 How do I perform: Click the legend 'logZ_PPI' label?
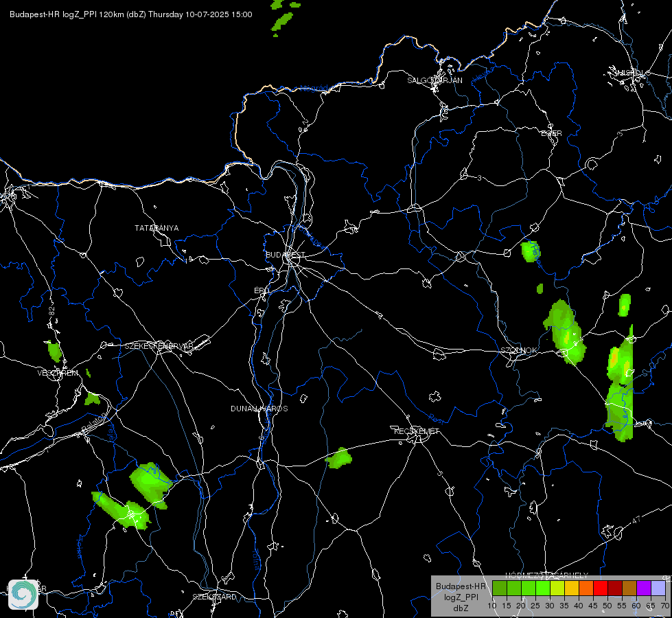click(461, 597)
